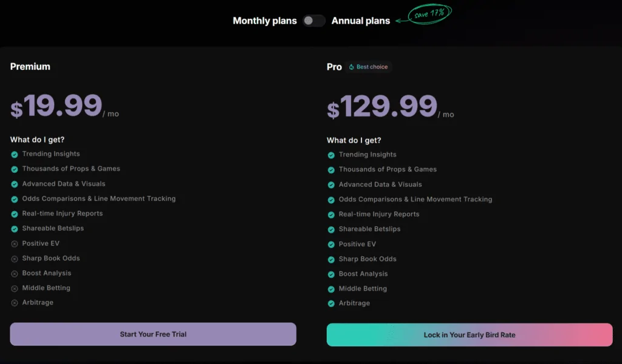
Task: Click the Start Your Free Trial button
Action: (x=152, y=334)
